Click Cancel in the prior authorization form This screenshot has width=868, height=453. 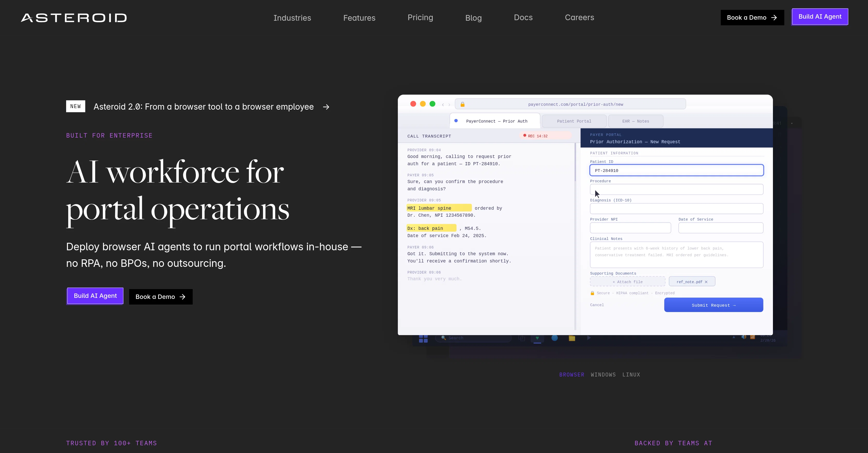597,305
